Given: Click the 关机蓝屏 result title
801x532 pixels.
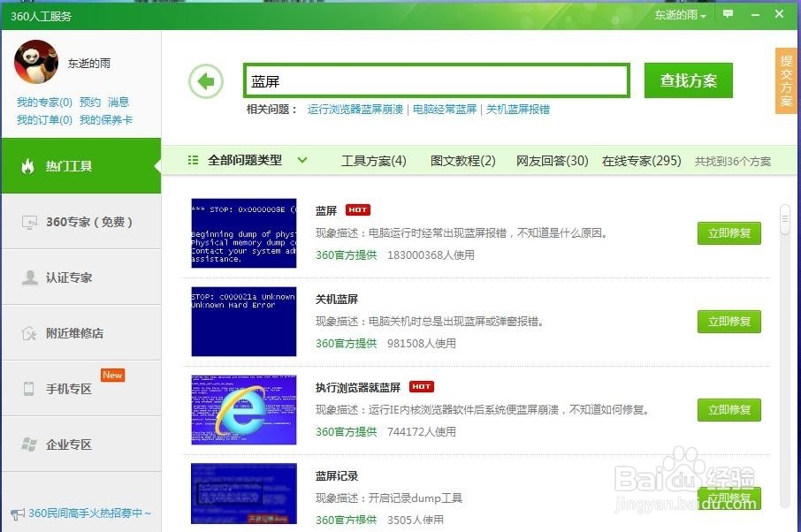Looking at the screenshot, I should click(x=337, y=300).
